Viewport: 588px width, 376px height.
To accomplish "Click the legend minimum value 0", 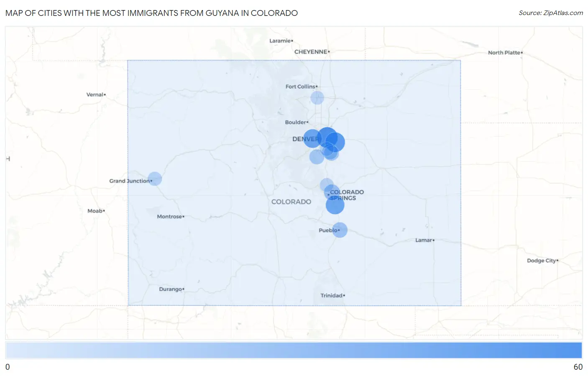I will (8, 367).
